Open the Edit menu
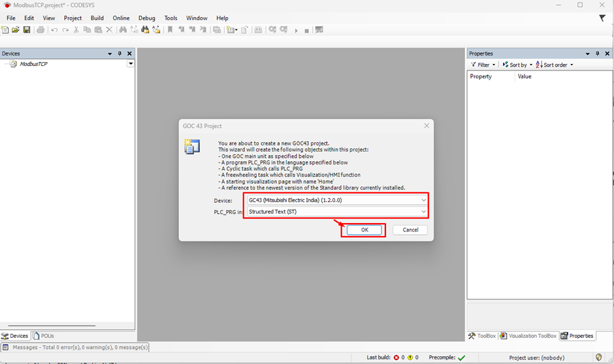 (29, 18)
